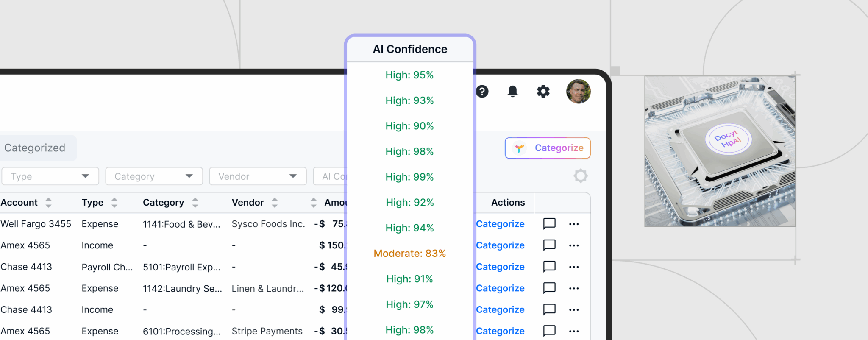Categorize the Chase 4413 payroll transaction
This screenshot has height=340, width=868.
coord(500,267)
